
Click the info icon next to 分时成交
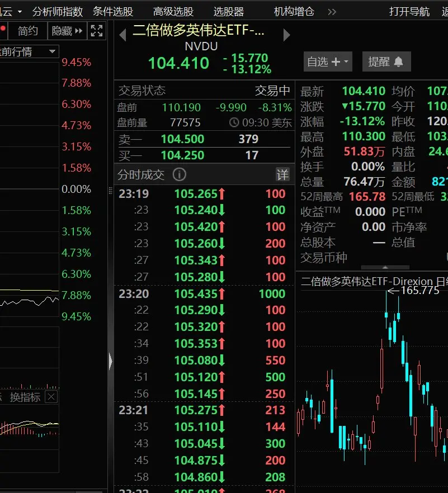180,174
